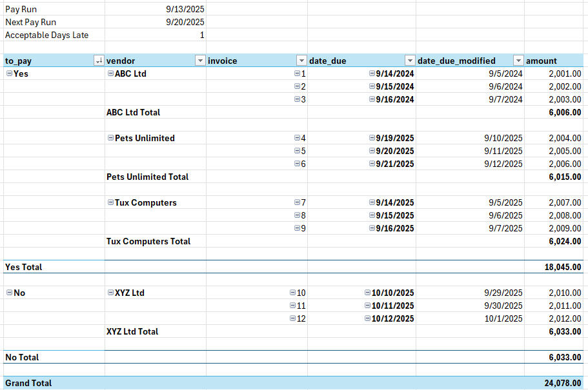
Task: Open the to_pay column sort filter dropdown
Action: coord(99,61)
